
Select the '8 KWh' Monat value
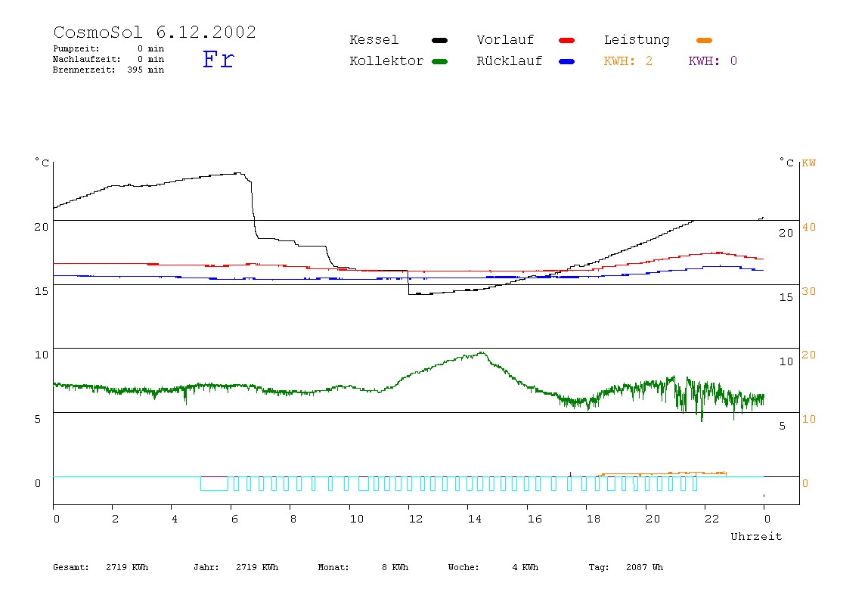click(x=395, y=567)
